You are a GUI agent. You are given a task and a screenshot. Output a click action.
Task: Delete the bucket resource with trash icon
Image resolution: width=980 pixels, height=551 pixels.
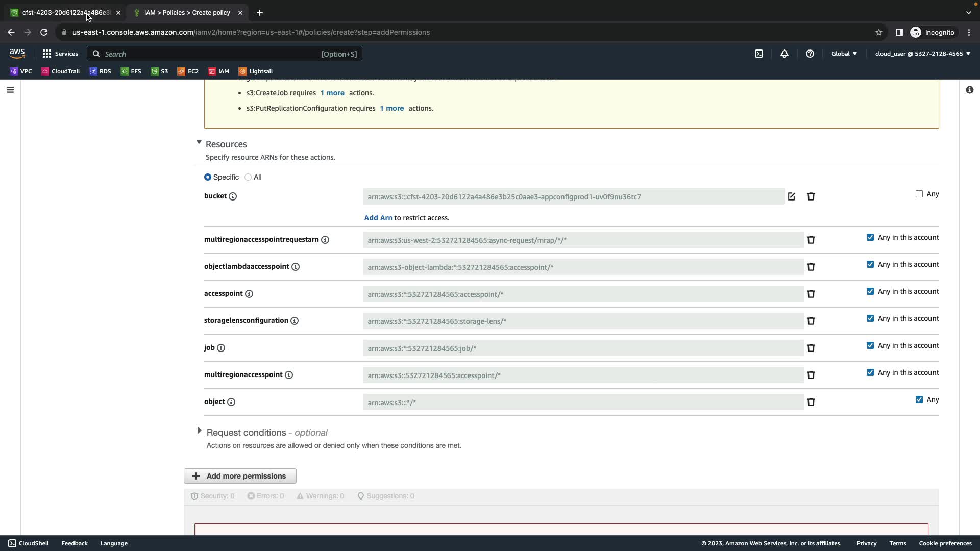(x=811, y=196)
